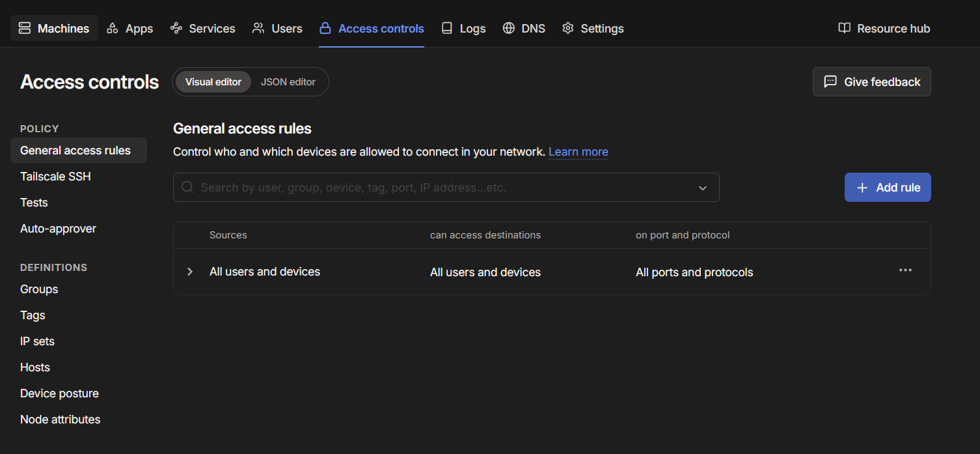Switch to the Visual editor mode
Viewport: 980px width, 454px height.
[213, 82]
